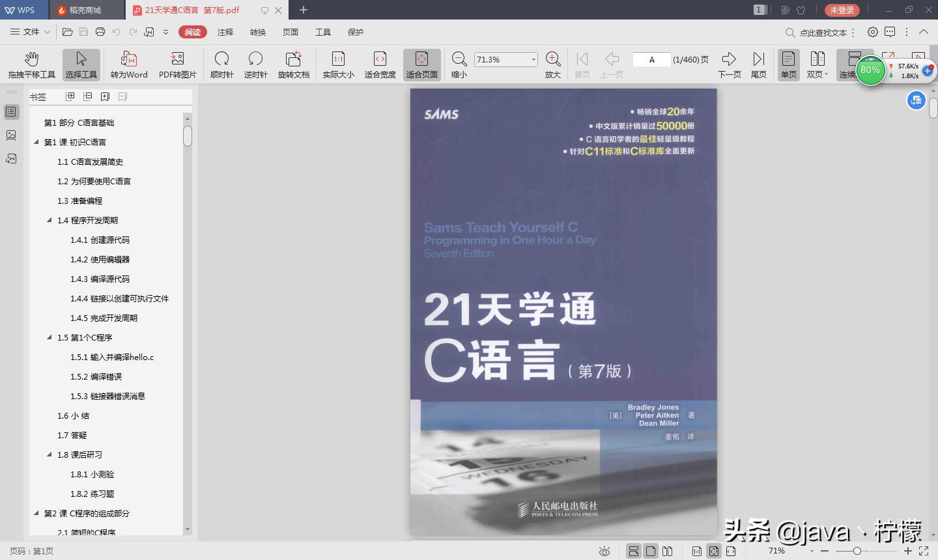The height and width of the screenshot is (560, 938).
Task: Click the page number input field
Action: (651, 59)
